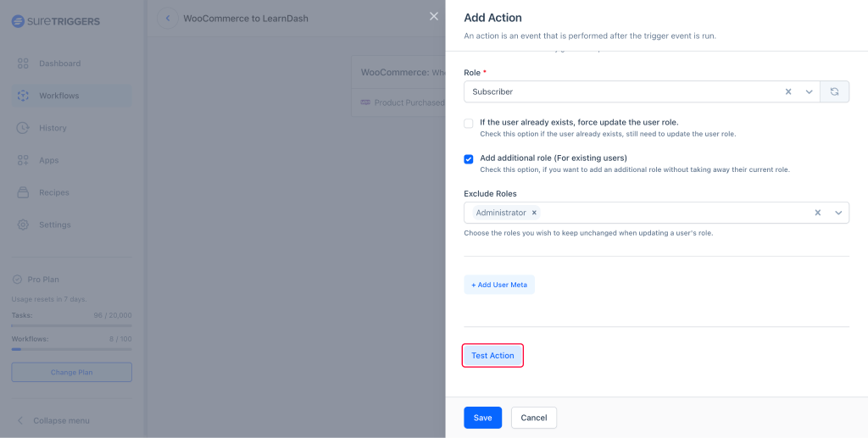
Task: Close the Add Action panel with X
Action: [x=434, y=17]
